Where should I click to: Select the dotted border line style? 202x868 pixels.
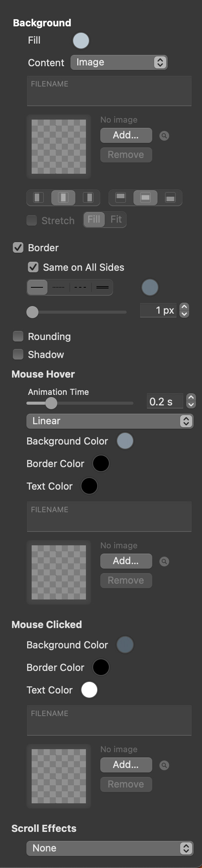pyautogui.click(x=58, y=287)
